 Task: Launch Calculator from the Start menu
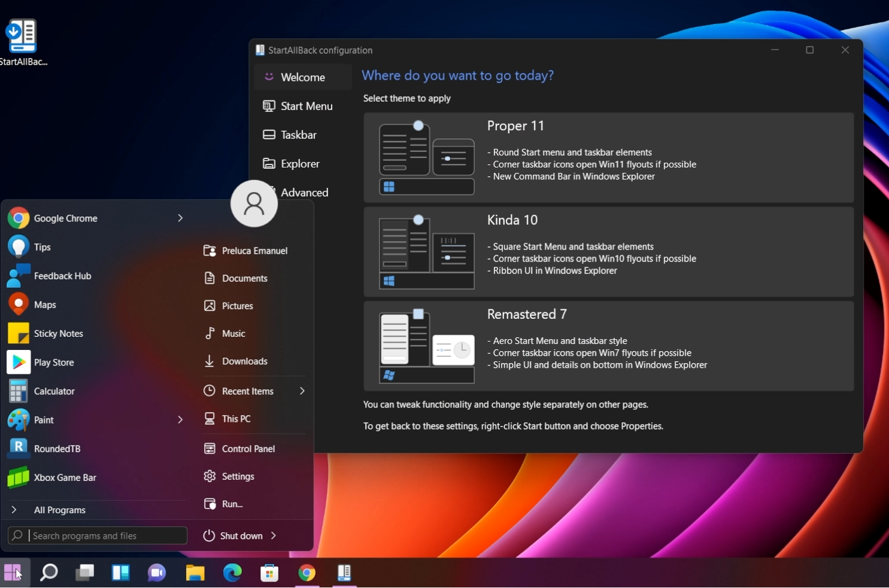[x=54, y=391]
